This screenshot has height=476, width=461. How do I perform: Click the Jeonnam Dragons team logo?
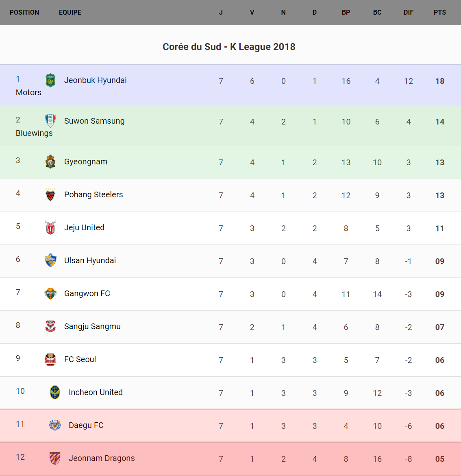[x=55, y=458]
